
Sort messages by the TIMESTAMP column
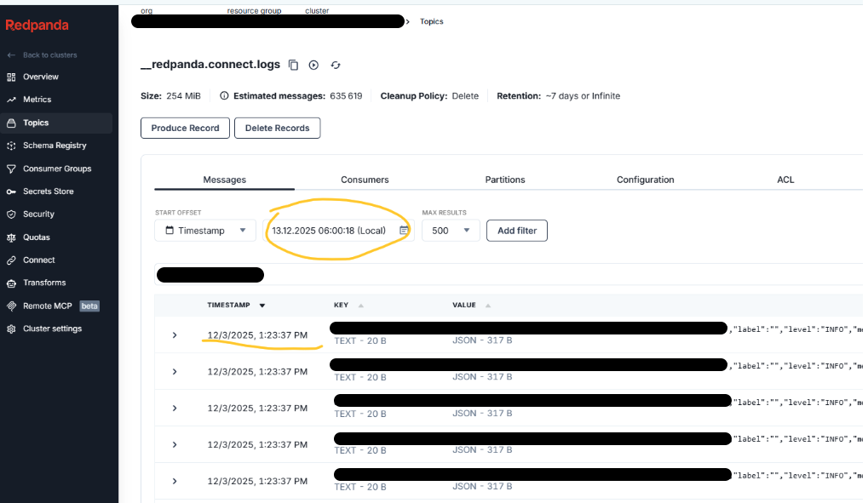[236, 305]
